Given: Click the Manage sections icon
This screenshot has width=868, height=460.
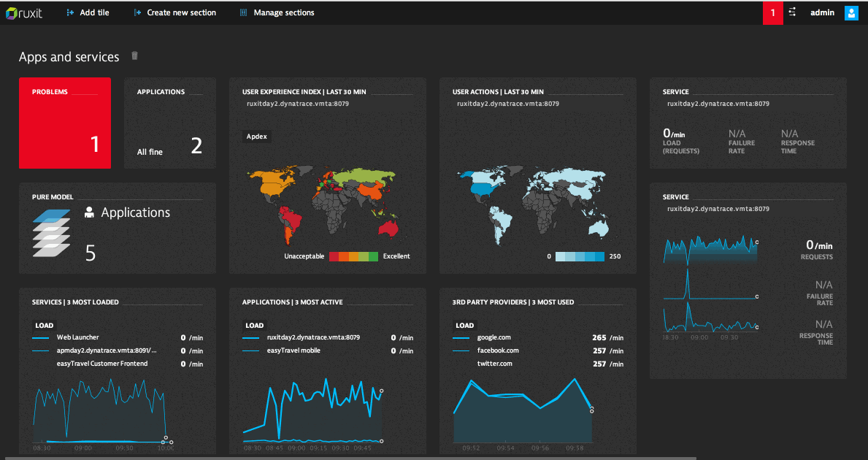Looking at the screenshot, I should (243, 12).
